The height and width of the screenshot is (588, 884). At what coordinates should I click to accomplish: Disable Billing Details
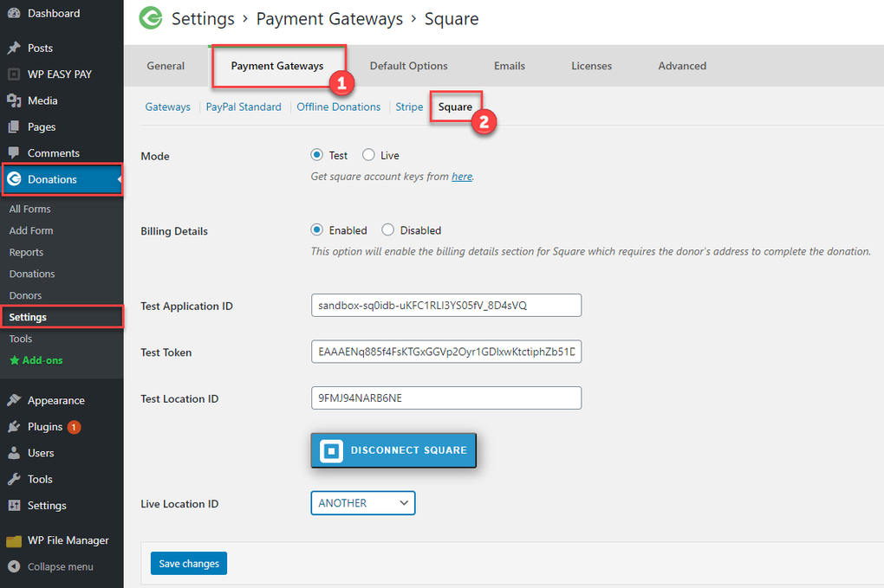coord(388,229)
